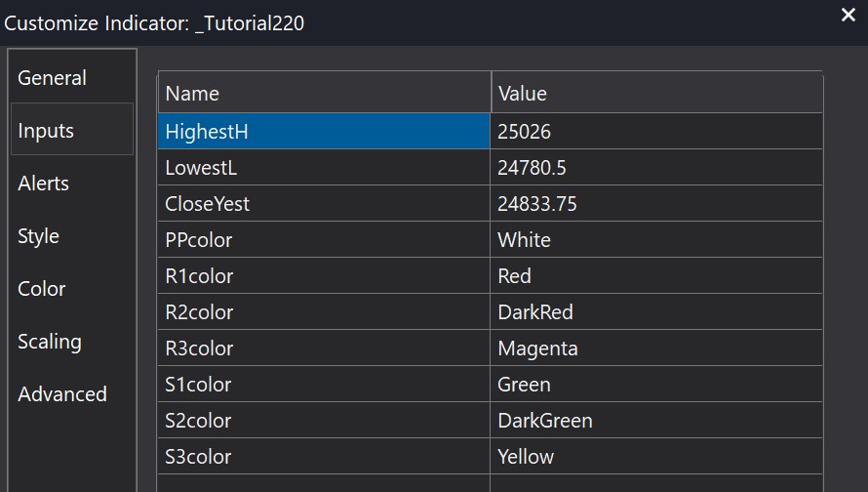This screenshot has height=492, width=868.
Task: Edit the R1color Red value
Action: click(656, 276)
